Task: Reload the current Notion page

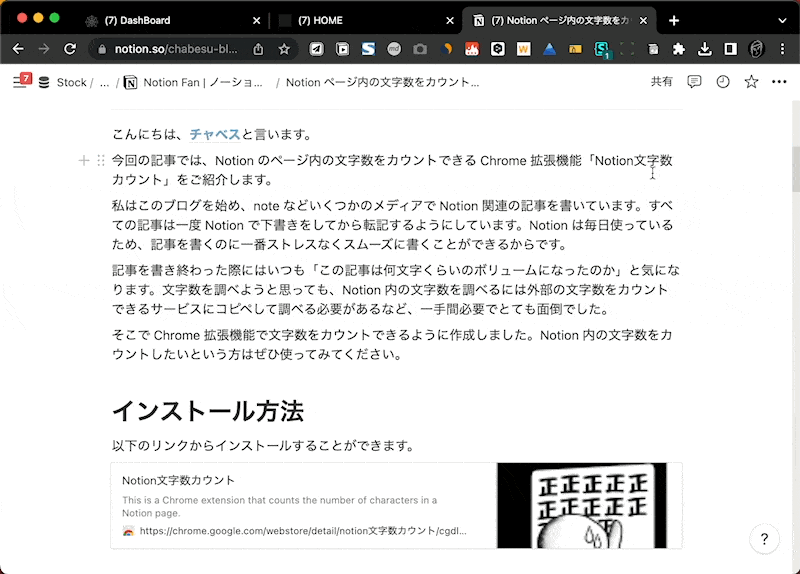Action: (x=70, y=49)
